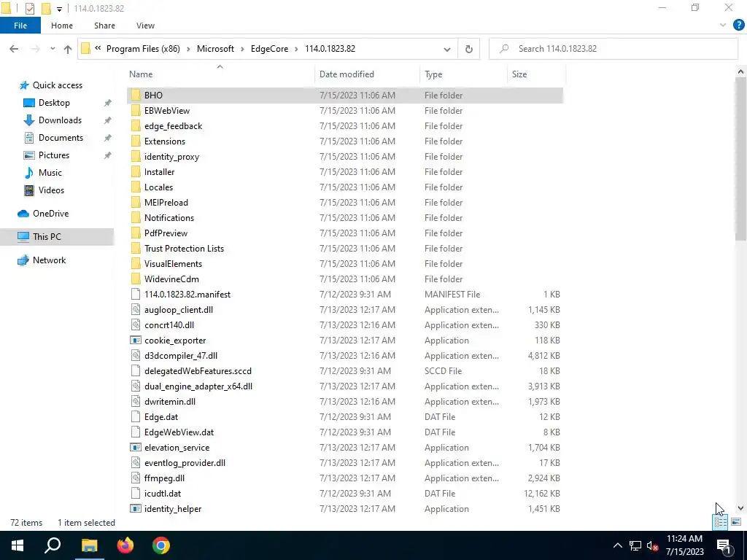The width and height of the screenshot is (747, 560).
Task: Click the file list vertical scrollbar
Action: click(740, 159)
